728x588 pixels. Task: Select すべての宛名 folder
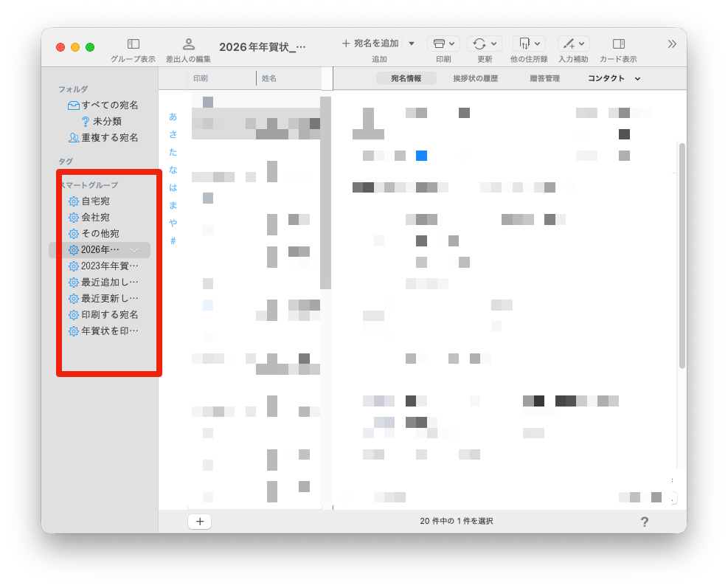(x=109, y=105)
